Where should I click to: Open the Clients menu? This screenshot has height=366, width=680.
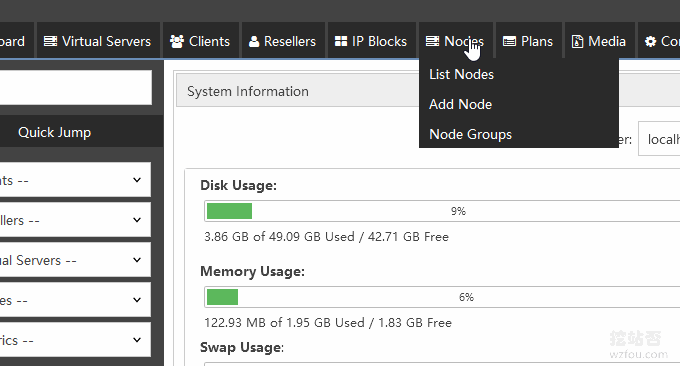click(x=201, y=40)
